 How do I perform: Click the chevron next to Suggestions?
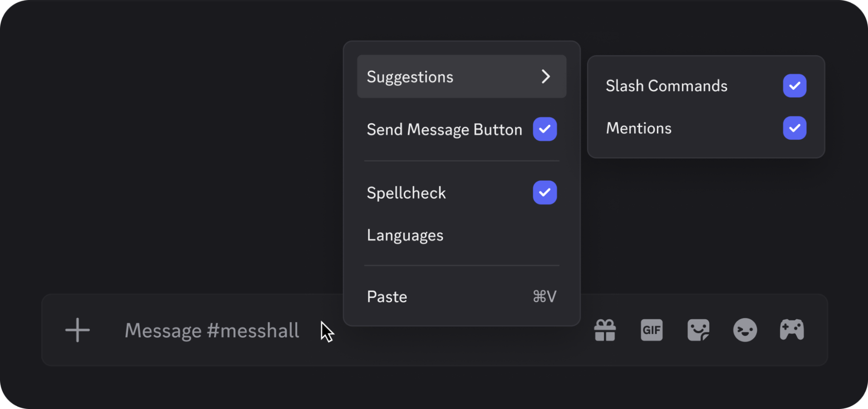(x=547, y=76)
